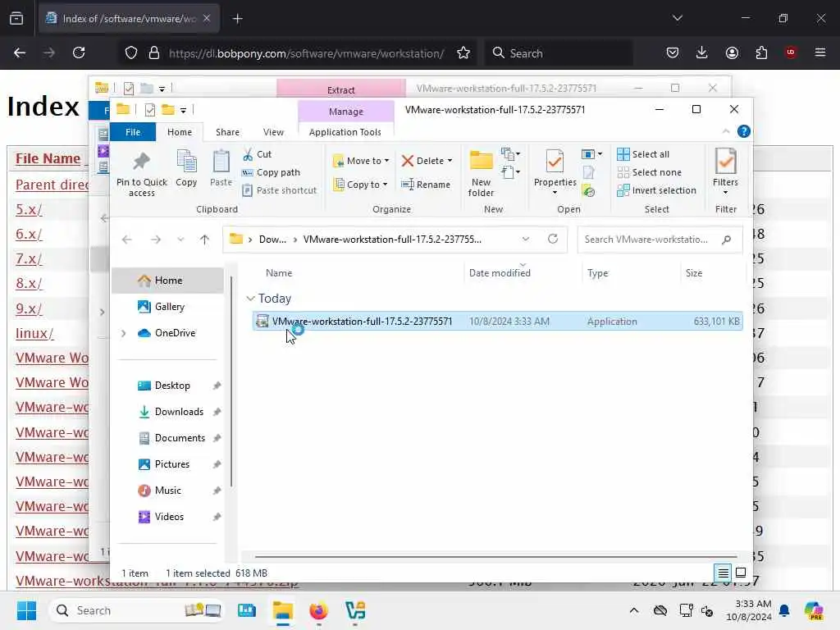The width and height of the screenshot is (840, 630).
Task: Switch to details view layout icon
Action: [x=723, y=573]
